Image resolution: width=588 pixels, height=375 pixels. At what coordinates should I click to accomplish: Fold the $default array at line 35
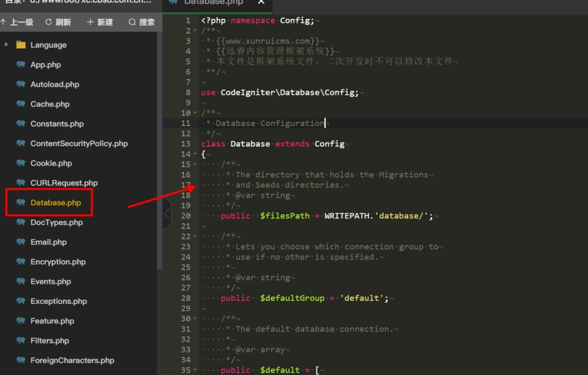coord(195,370)
